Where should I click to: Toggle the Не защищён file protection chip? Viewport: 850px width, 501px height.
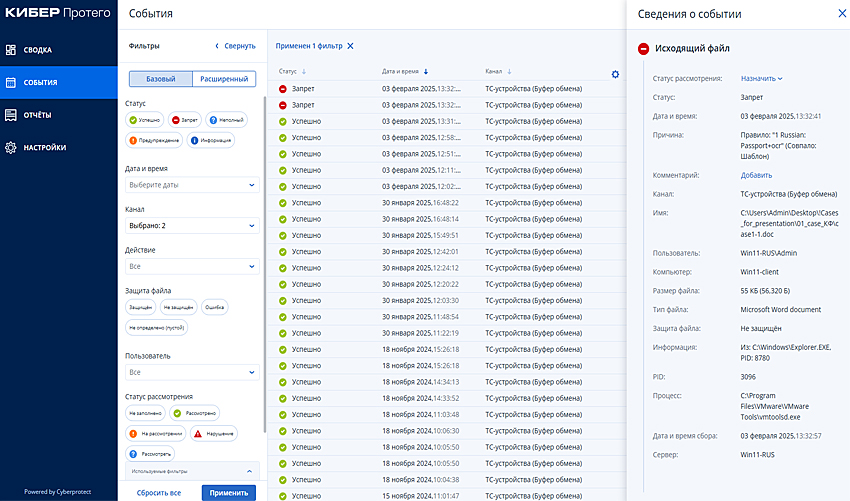[x=178, y=307]
